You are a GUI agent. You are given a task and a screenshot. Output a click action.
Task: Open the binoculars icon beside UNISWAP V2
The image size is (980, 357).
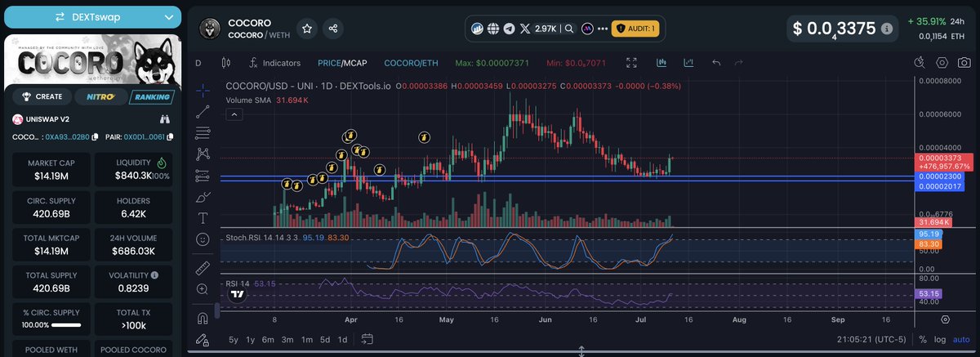coord(164,119)
